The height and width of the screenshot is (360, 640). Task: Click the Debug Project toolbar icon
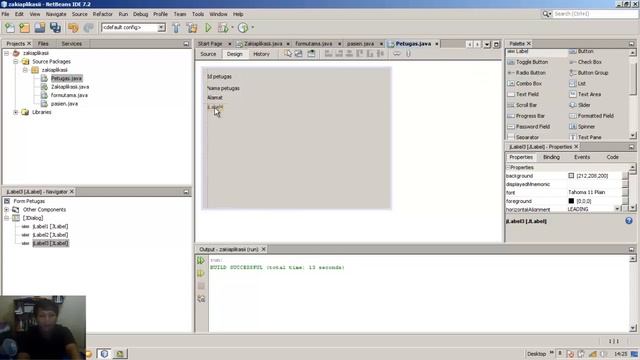click(223, 28)
